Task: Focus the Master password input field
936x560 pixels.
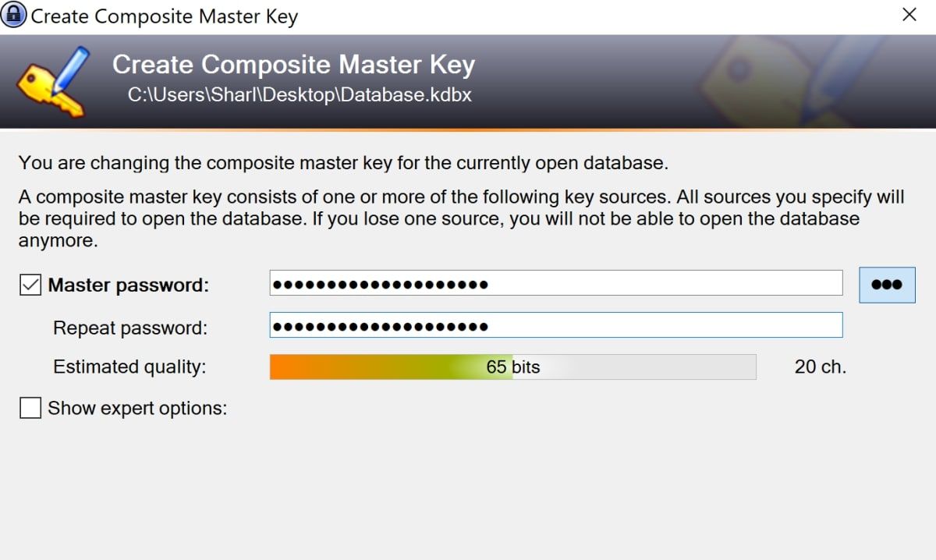Action: click(x=555, y=283)
